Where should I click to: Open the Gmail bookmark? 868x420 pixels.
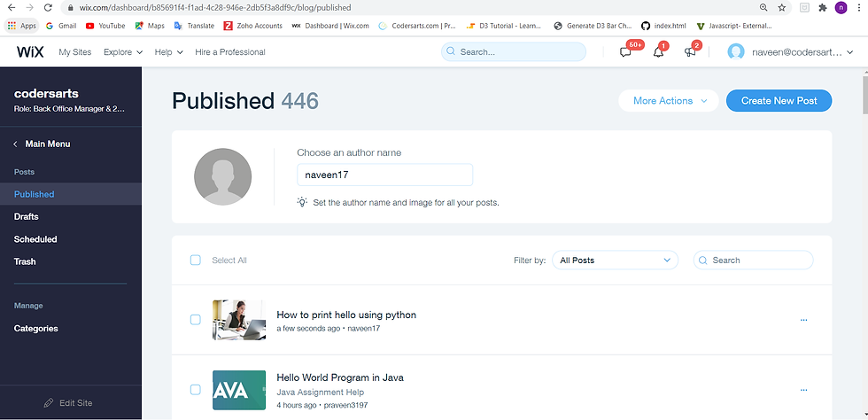tap(61, 26)
